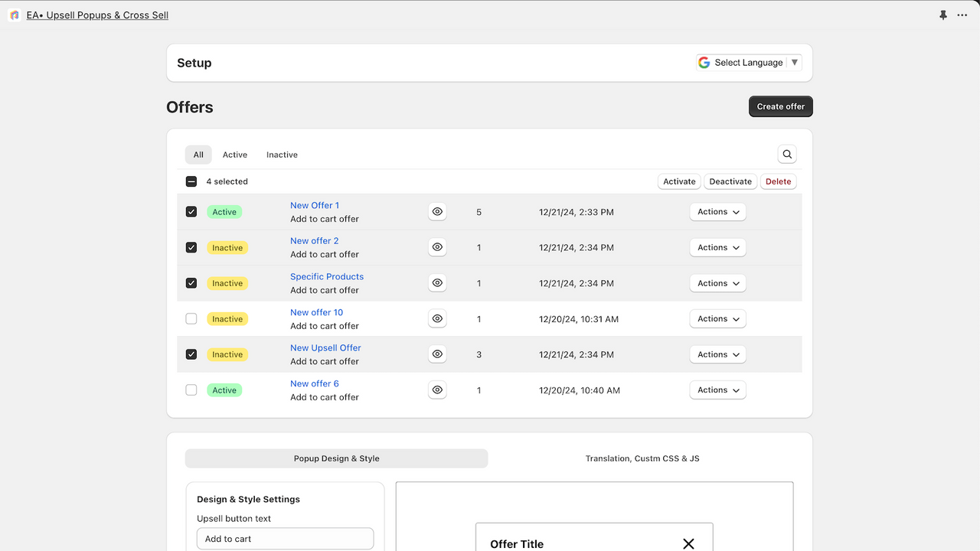Open the New Offer 1 link

click(x=315, y=205)
